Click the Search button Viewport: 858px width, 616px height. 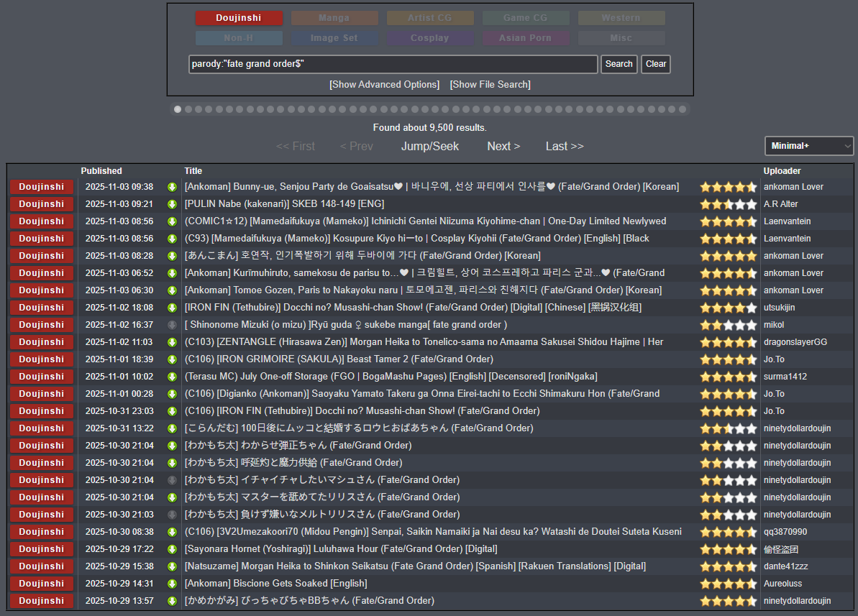pos(619,64)
